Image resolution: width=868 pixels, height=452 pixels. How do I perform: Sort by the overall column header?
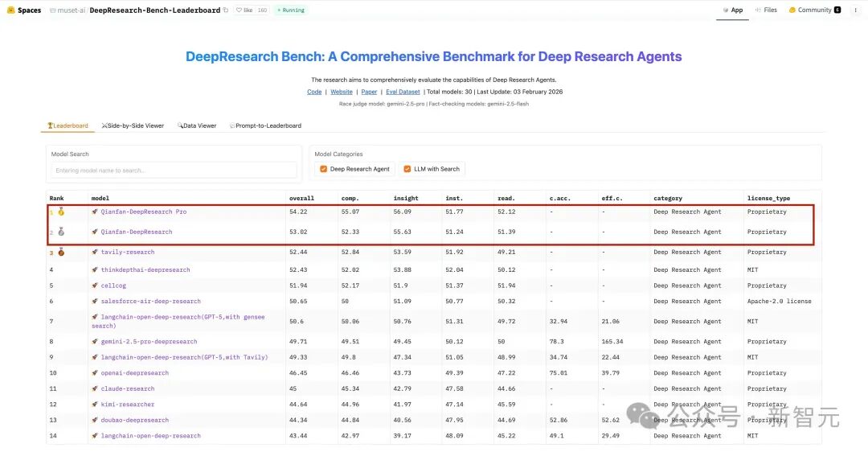click(301, 199)
